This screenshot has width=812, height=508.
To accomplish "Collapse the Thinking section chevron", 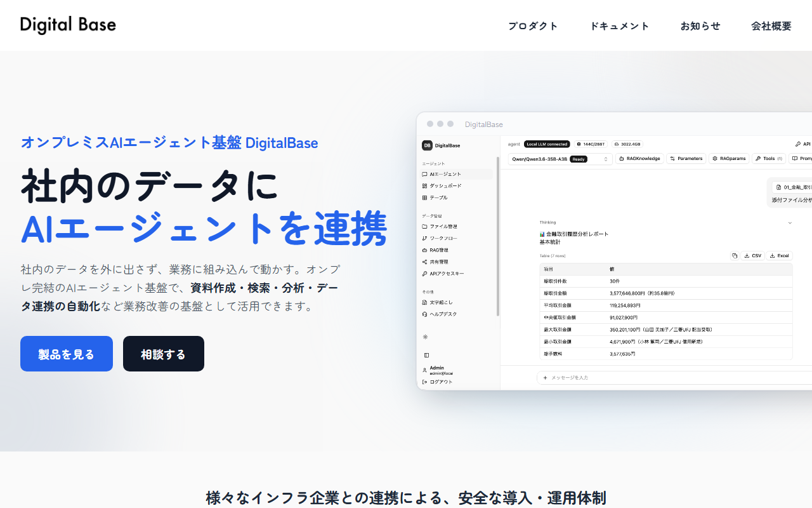I will coord(790,222).
